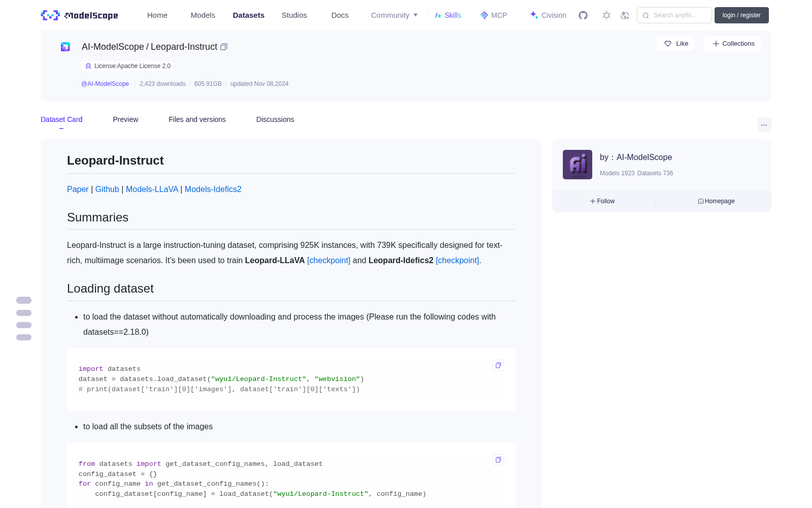This screenshot has height=508, width=812.
Task: Open the floating sidebar outline menu
Action: 24,319
